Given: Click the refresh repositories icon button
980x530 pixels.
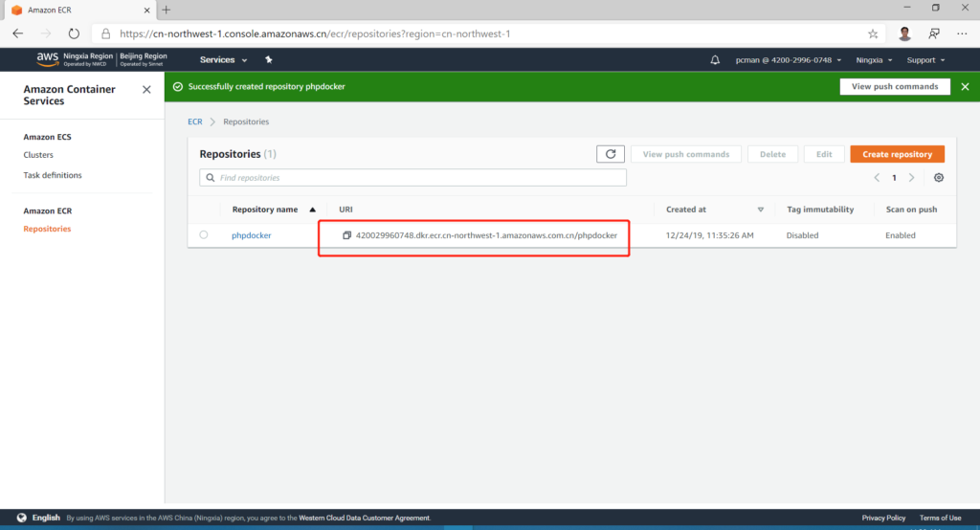Looking at the screenshot, I should pos(610,154).
